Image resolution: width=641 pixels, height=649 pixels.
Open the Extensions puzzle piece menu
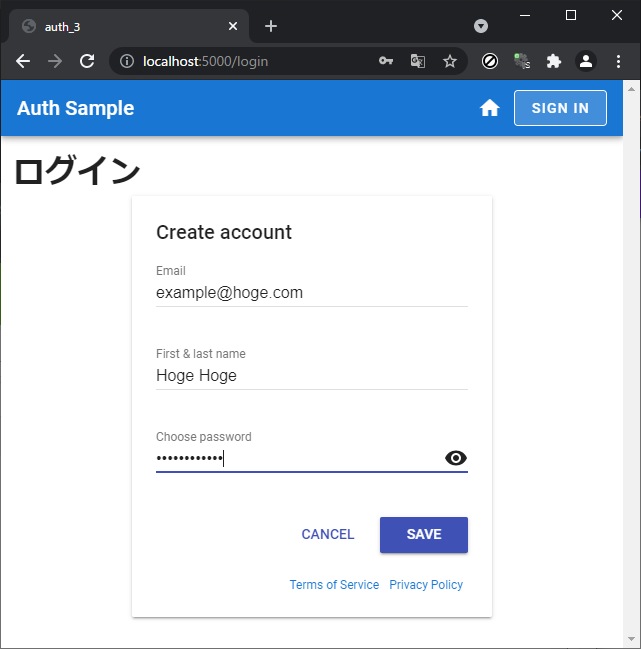tap(554, 61)
